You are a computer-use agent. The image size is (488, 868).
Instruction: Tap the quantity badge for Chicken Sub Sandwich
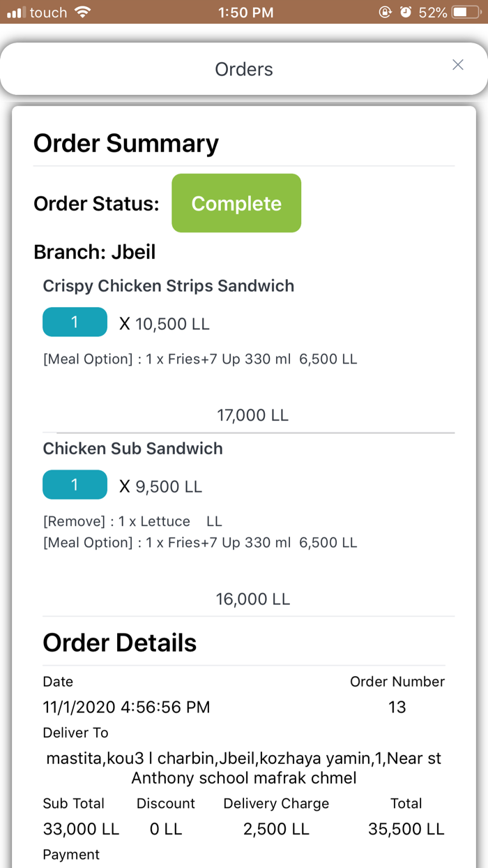75,484
